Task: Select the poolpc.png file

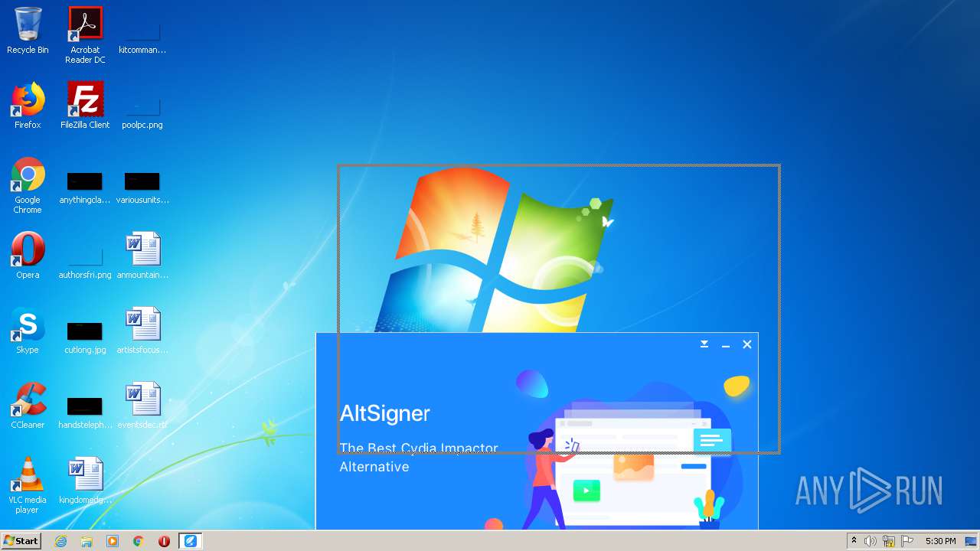Action: pos(142,111)
